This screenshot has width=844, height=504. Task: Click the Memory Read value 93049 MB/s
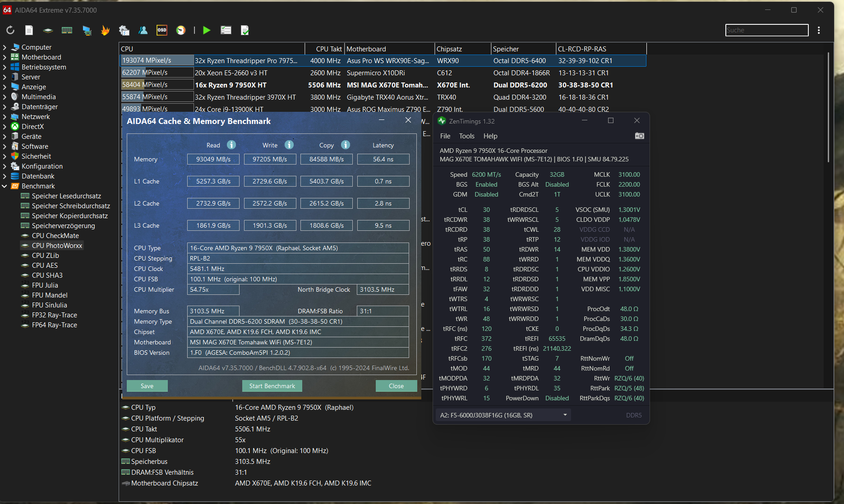(213, 159)
